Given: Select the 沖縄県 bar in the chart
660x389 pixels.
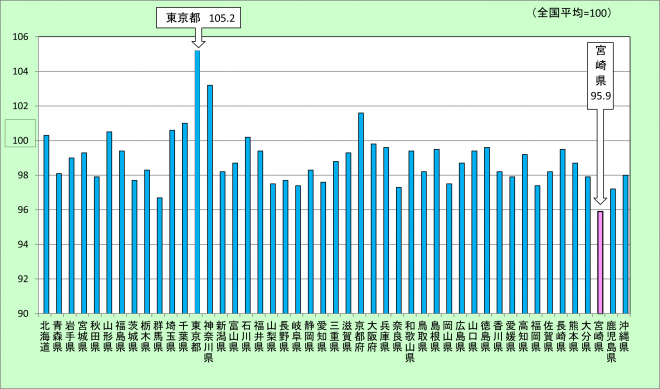Looking at the screenshot, I should tap(625, 244).
